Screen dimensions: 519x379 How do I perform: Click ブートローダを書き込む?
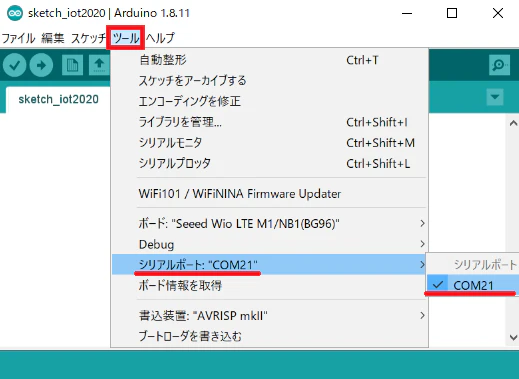[x=269, y=336]
